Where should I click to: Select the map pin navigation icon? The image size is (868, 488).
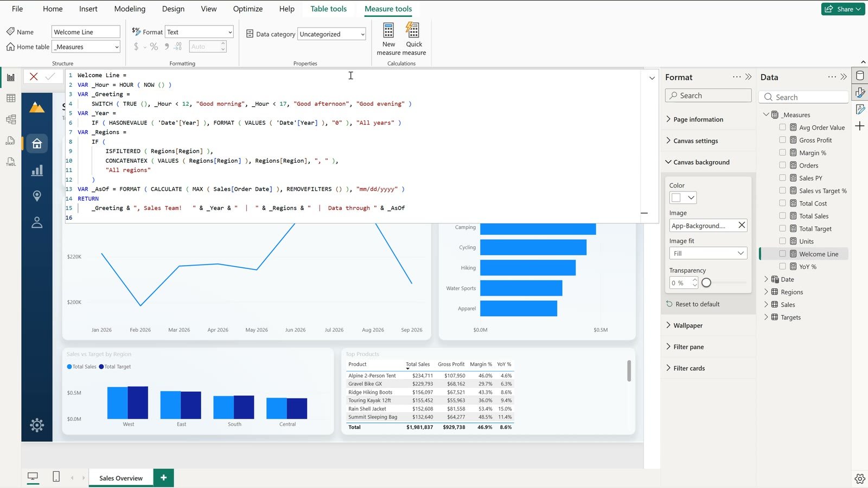[37, 196]
